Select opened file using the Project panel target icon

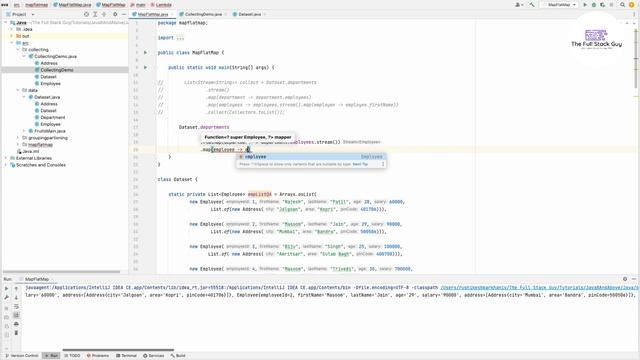86,14
